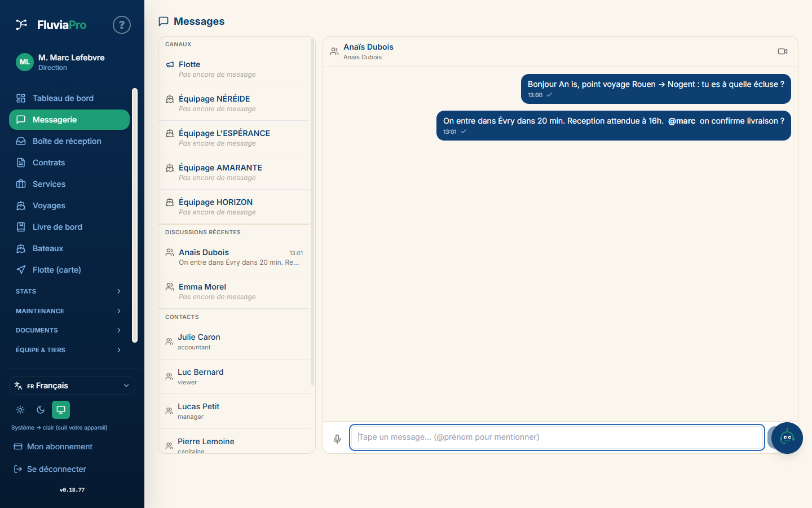The width and height of the screenshot is (812, 508).
Task: Click boat icon beside Équipage NÉRÉIDE
Action: click(x=170, y=99)
